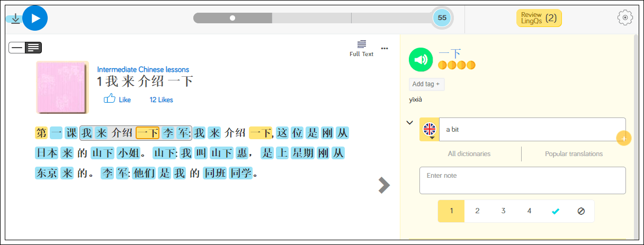This screenshot has height=245, width=644.
Task: Ignore the word with crossed-circle icon
Action: [581, 211]
